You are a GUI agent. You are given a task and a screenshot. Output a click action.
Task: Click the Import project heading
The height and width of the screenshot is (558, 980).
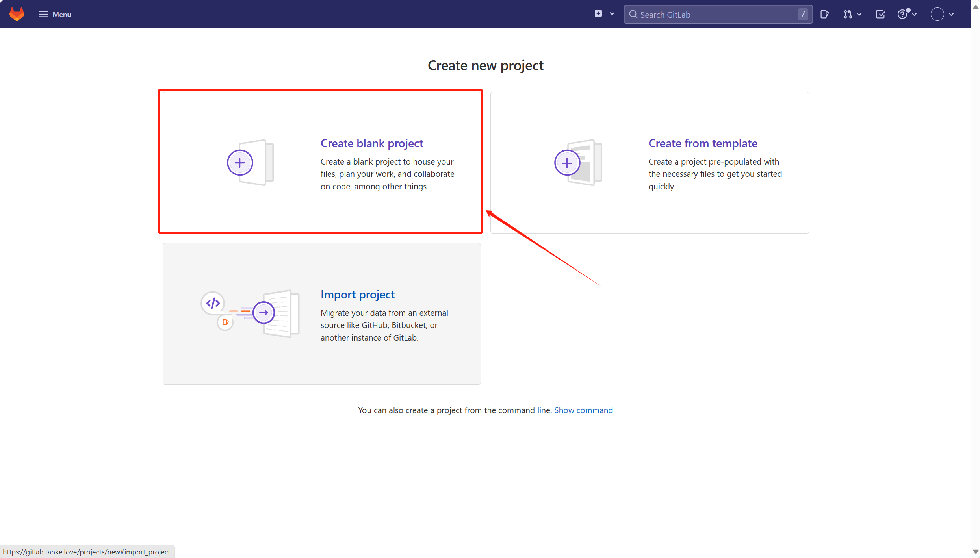point(357,295)
